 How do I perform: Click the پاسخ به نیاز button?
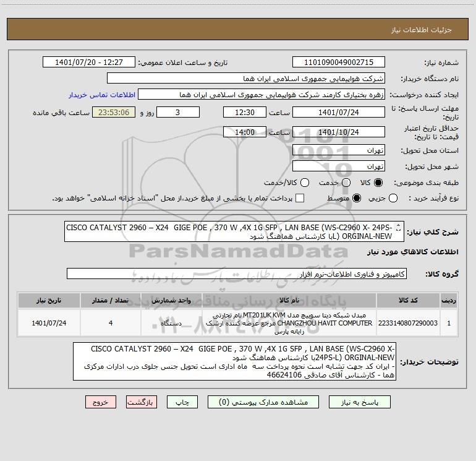click(360, 402)
